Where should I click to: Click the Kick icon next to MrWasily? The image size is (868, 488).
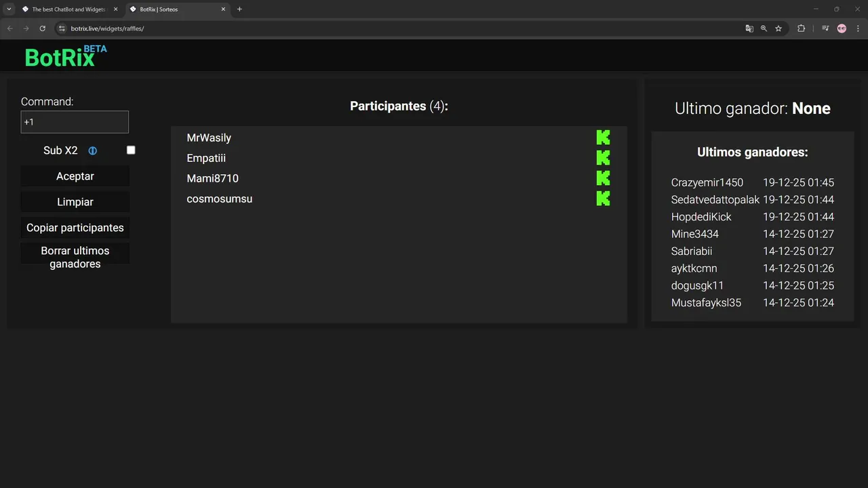pos(603,138)
